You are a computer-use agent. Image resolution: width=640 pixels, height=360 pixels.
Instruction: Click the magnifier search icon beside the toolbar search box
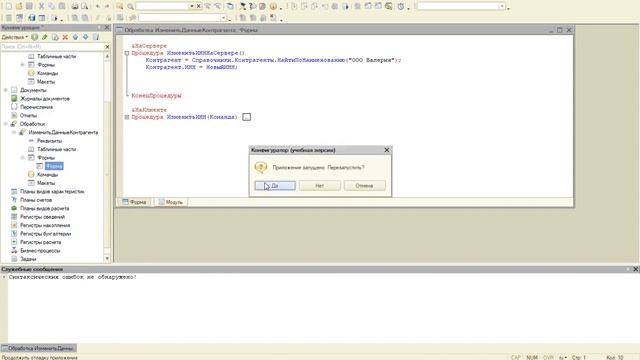[x=130, y=7]
